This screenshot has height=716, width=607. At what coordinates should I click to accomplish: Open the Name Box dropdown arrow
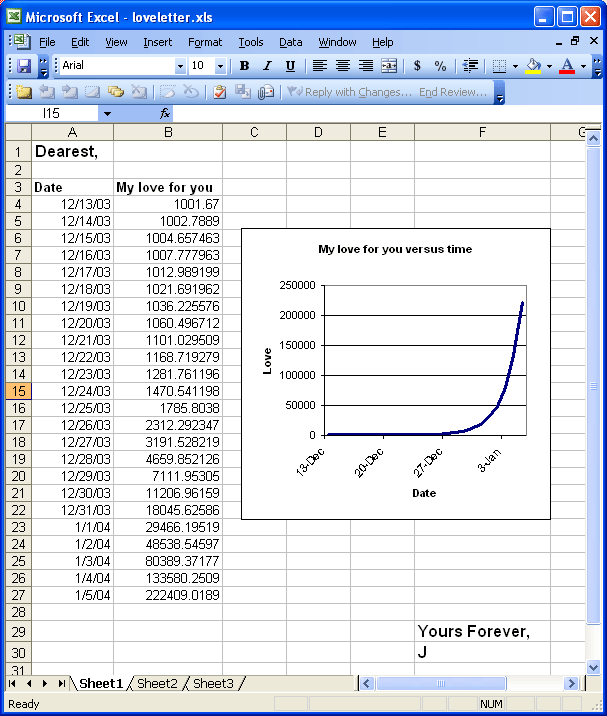(x=107, y=114)
